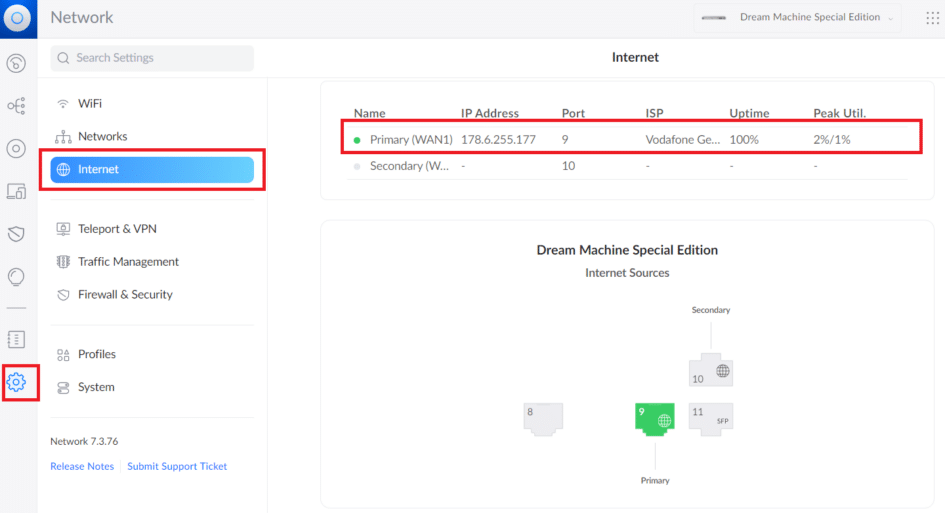Open the Client Devices icon
The image size is (945, 513).
(16, 191)
